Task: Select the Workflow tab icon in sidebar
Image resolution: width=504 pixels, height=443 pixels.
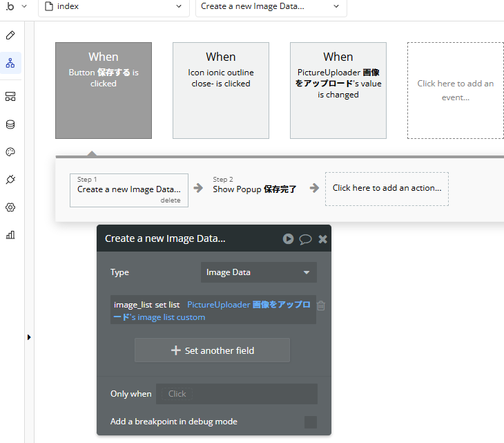Action: pos(10,63)
